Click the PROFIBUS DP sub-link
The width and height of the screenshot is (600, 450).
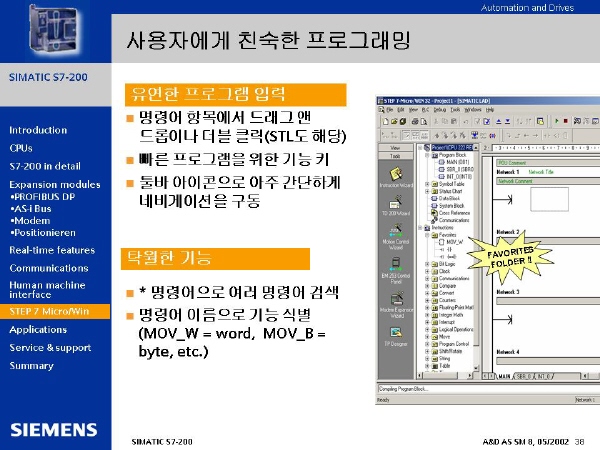[x=43, y=197]
